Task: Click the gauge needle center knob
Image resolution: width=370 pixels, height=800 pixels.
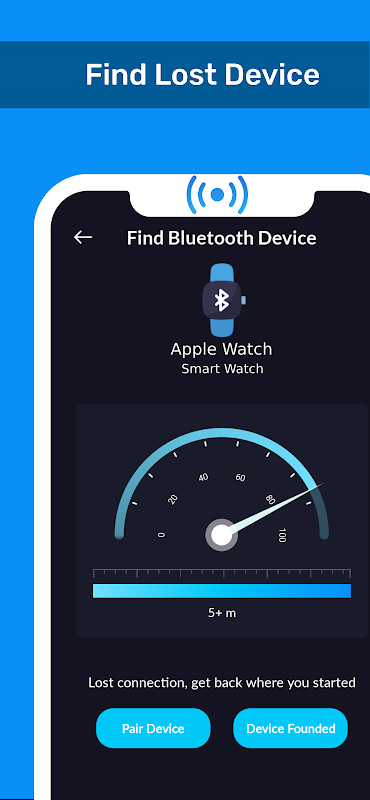Action: point(221,535)
